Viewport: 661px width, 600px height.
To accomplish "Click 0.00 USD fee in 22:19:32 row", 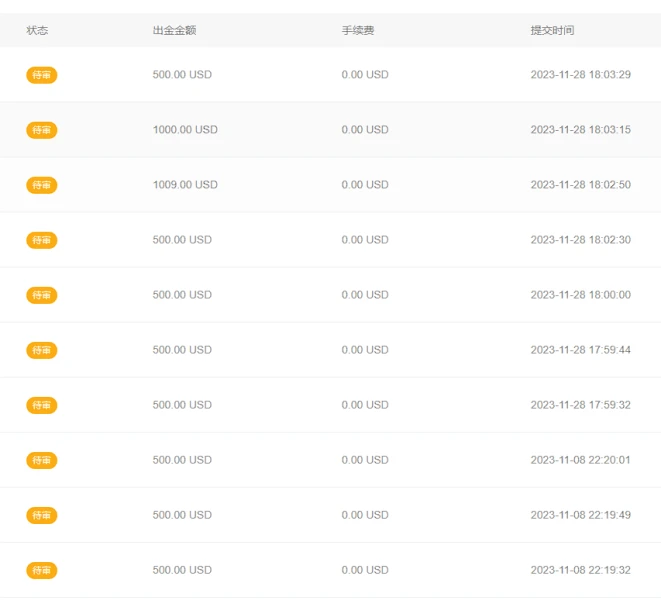I will click(365, 570).
